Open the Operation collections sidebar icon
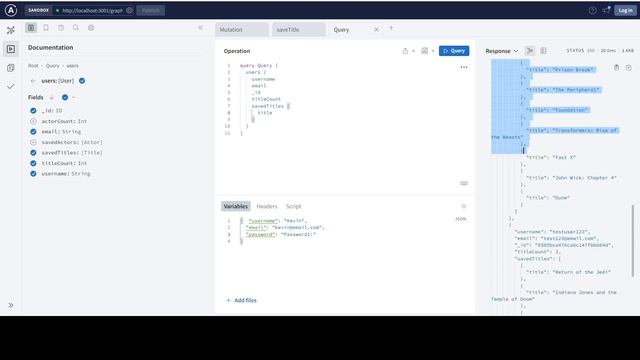The image size is (640, 360). (x=11, y=68)
